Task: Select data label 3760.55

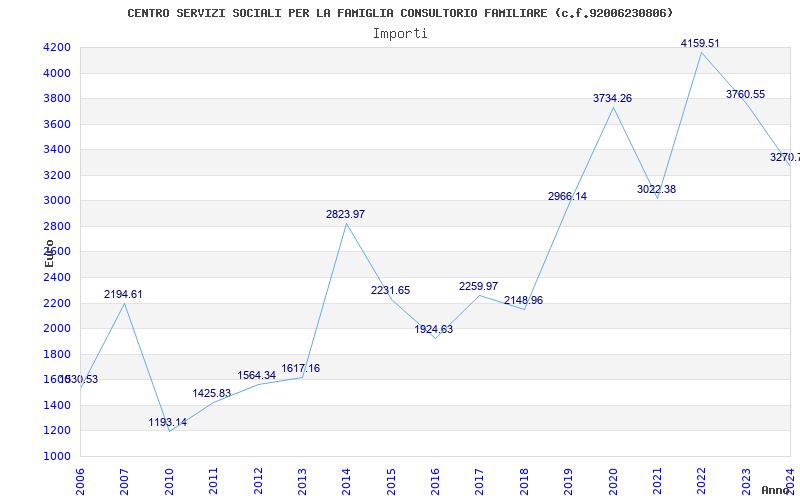Action: click(745, 94)
